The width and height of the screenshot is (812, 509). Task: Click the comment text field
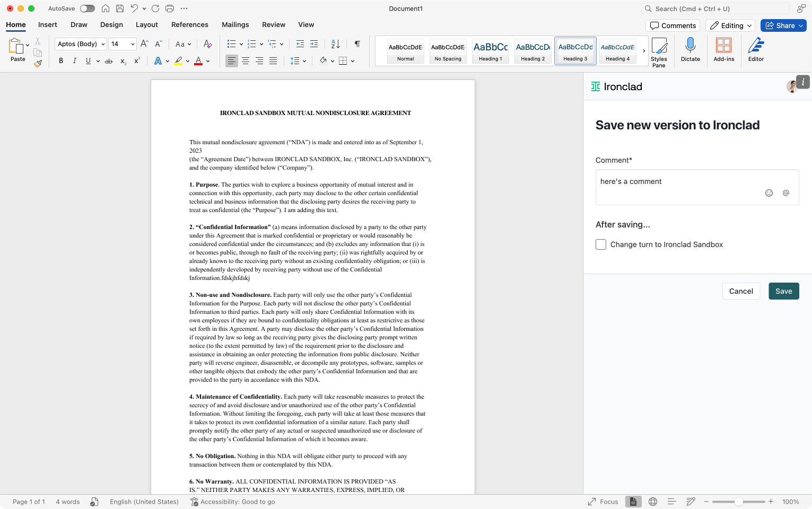(697, 187)
